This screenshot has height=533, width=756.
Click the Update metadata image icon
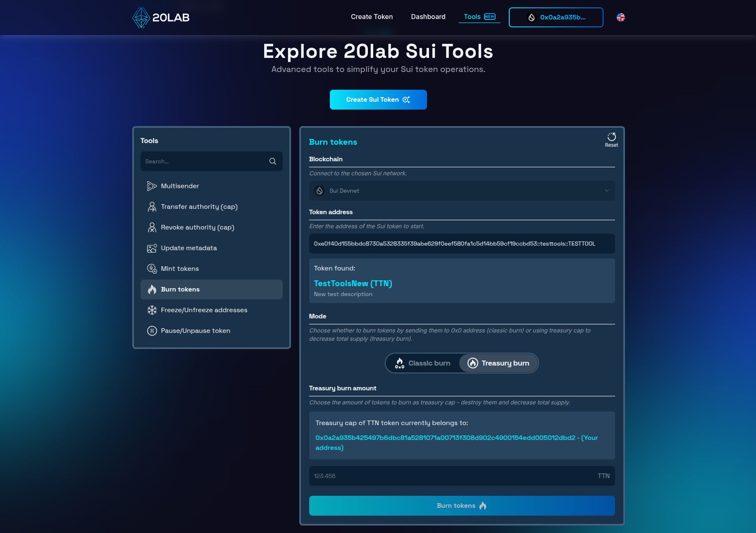[x=152, y=248]
